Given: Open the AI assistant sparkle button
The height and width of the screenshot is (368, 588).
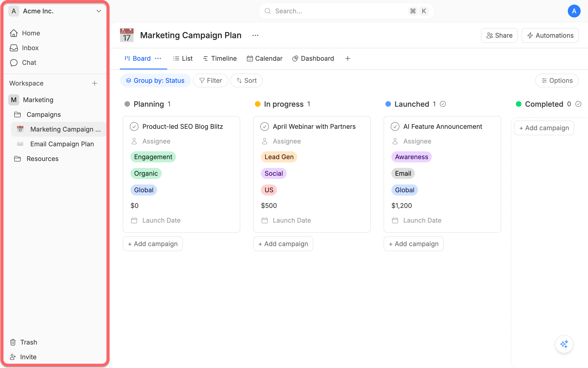Looking at the screenshot, I should coord(564,344).
